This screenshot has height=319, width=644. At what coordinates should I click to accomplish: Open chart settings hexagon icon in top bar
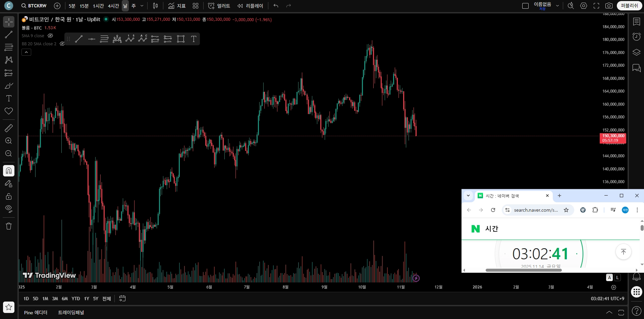584,6
